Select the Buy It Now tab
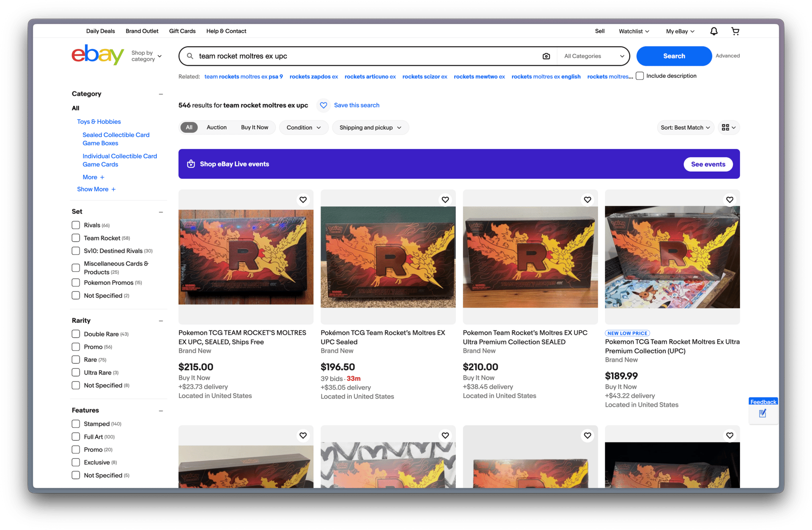This screenshot has width=812, height=530. click(254, 128)
